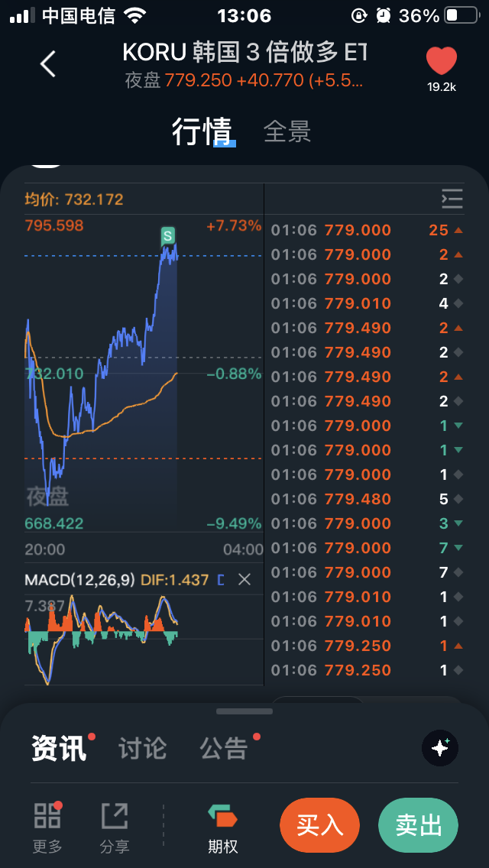489x868 pixels.
Task: Select the 行情 tab
Action: 202,131
